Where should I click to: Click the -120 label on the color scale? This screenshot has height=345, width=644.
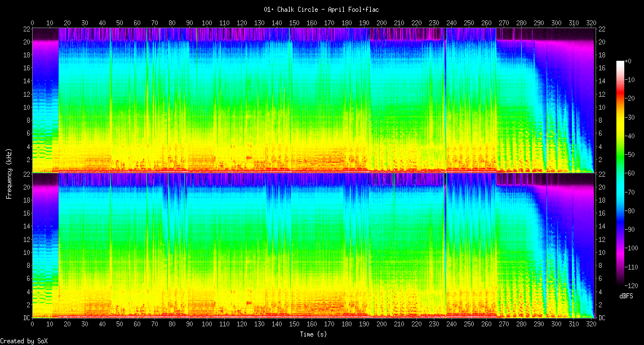pos(632,286)
